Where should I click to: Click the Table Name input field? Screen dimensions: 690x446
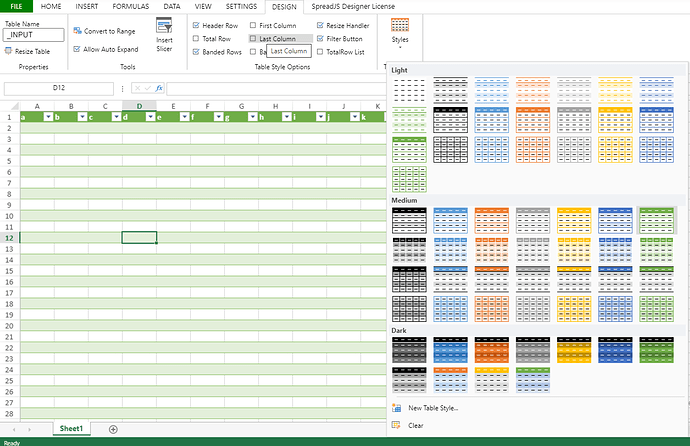click(34, 35)
